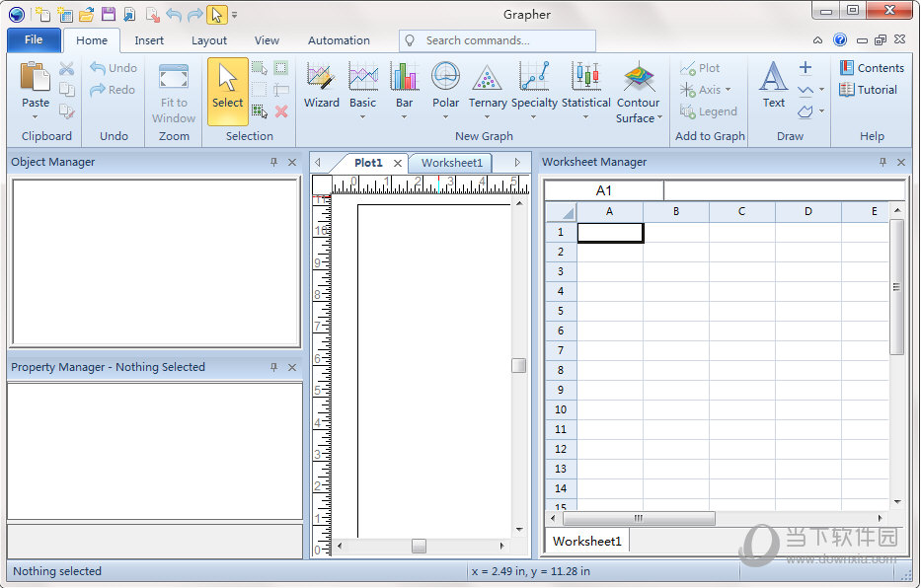Viewport: 921px width, 588px height.
Task: Click the purple save floppy disk icon
Action: click(108, 14)
